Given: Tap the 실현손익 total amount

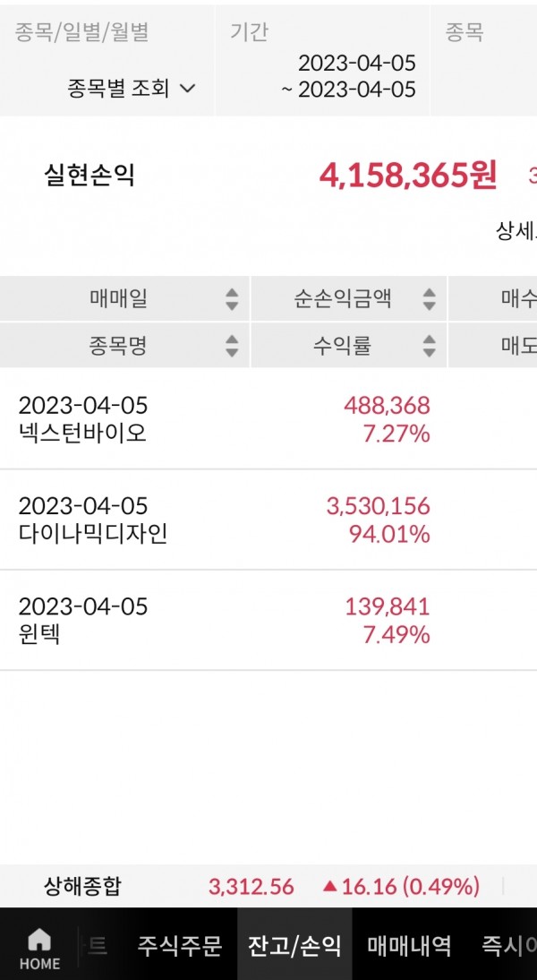Looking at the screenshot, I should pyautogui.click(x=407, y=176).
